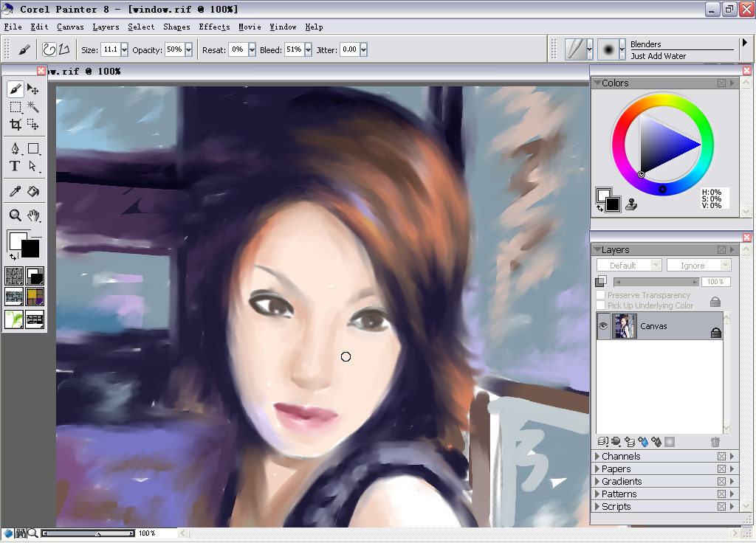Expand the Gradients palette
The width and height of the screenshot is (756, 543).
tap(597, 481)
